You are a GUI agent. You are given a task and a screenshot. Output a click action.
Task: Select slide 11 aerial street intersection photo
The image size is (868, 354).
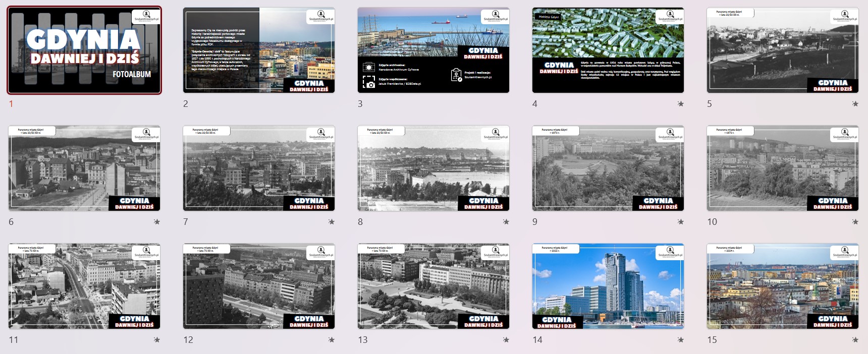click(x=84, y=286)
